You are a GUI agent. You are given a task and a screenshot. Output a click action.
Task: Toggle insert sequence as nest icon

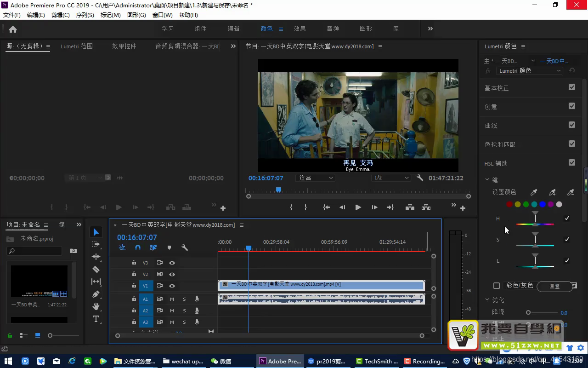(x=122, y=247)
